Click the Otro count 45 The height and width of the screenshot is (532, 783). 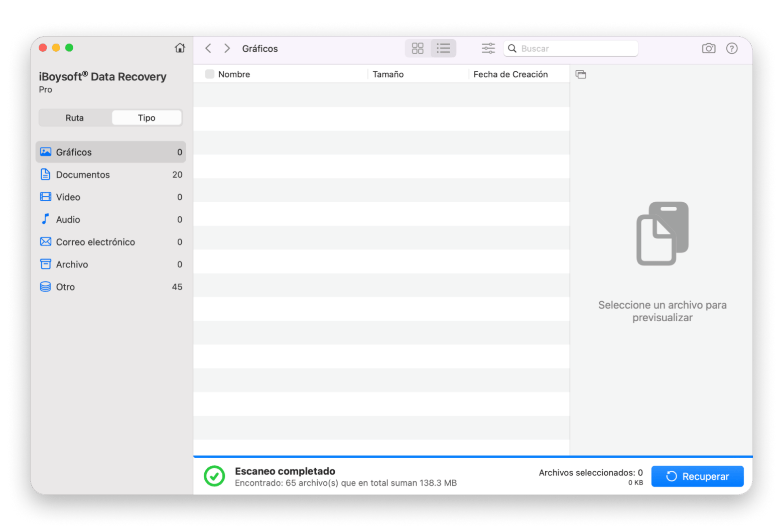(177, 287)
